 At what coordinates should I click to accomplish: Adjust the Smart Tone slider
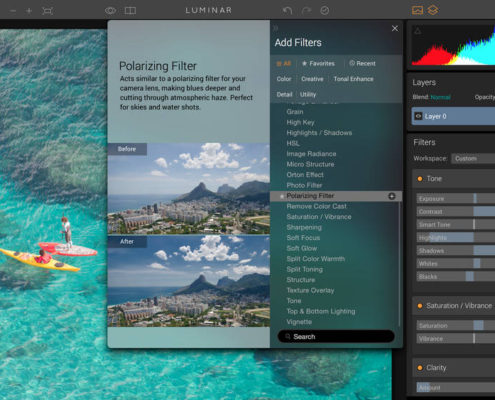click(456, 225)
